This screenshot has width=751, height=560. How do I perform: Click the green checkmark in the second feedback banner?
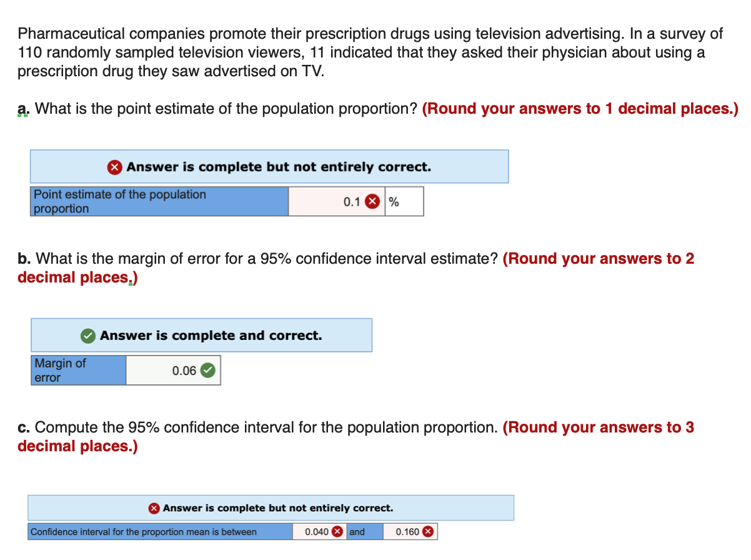click(x=88, y=335)
